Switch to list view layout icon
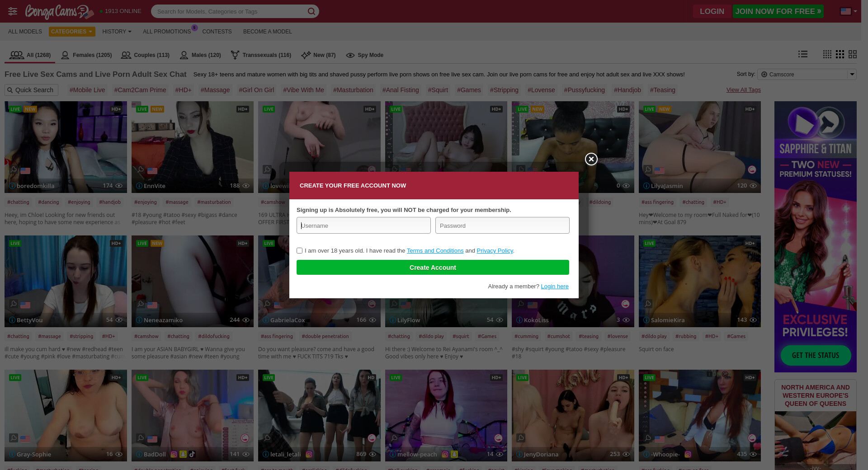The width and height of the screenshot is (868, 470). pyautogui.click(x=803, y=54)
